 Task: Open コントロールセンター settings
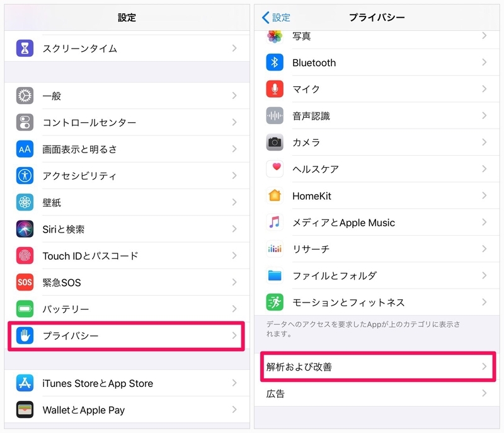[127, 122]
